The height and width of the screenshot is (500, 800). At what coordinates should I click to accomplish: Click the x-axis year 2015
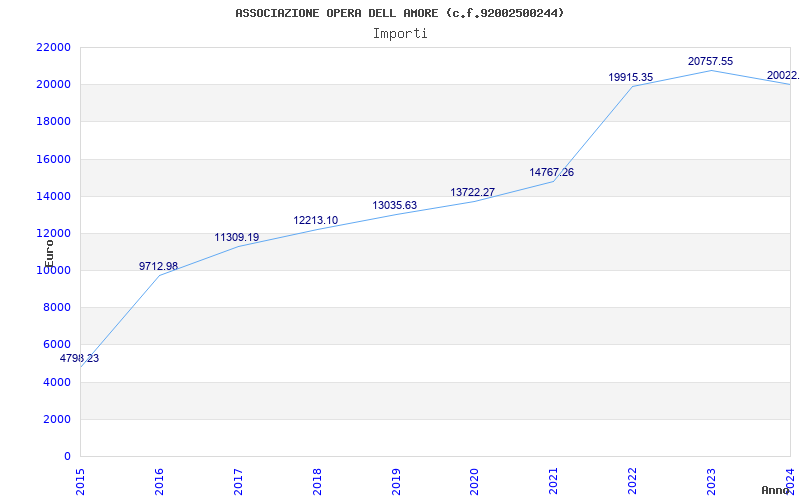pyautogui.click(x=80, y=481)
